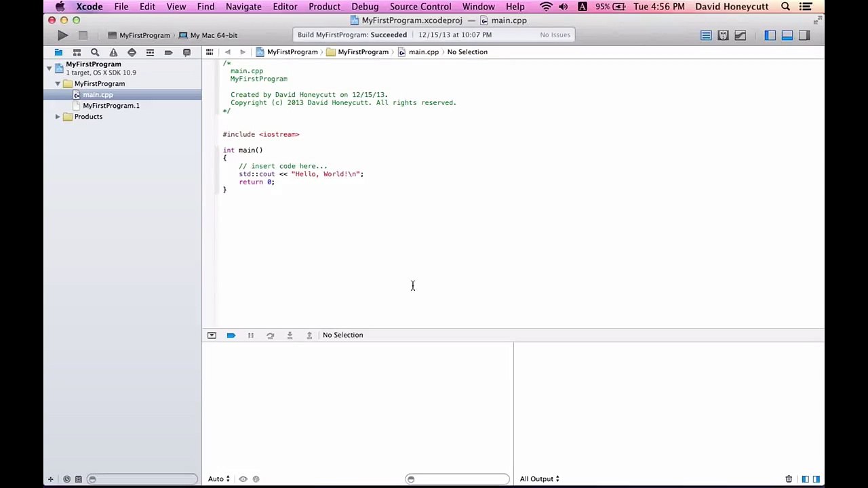
Task: Show recently edited files via the clock filter
Action: tap(66, 479)
